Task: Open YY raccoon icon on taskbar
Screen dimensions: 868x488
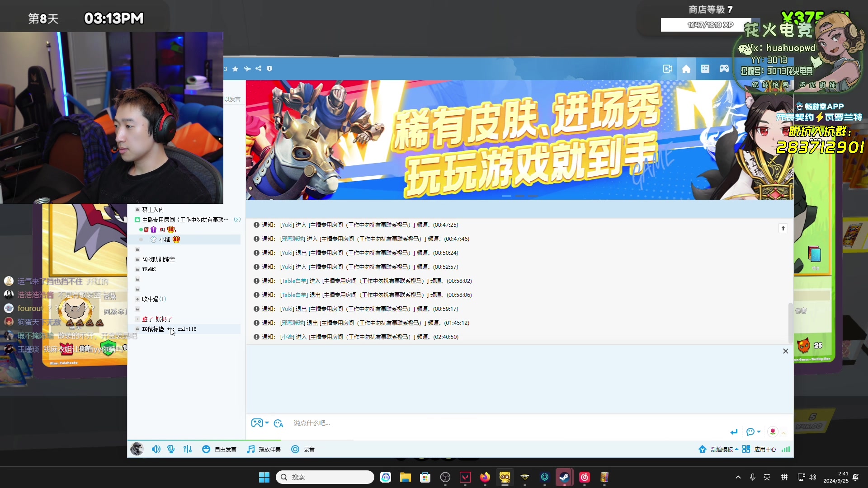Action: tap(505, 477)
